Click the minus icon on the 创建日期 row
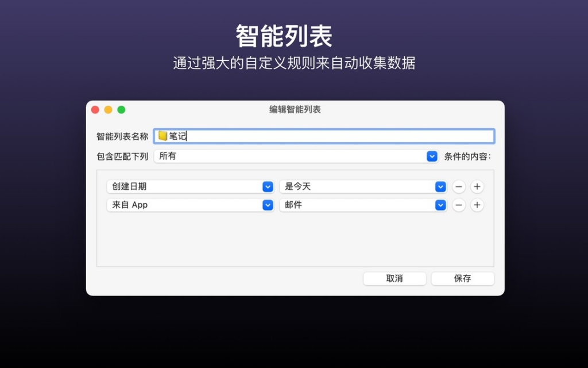This screenshot has height=368, width=588. pyautogui.click(x=459, y=186)
